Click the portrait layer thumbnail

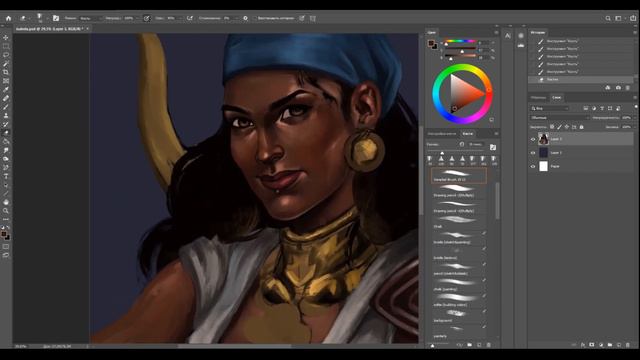click(x=543, y=139)
